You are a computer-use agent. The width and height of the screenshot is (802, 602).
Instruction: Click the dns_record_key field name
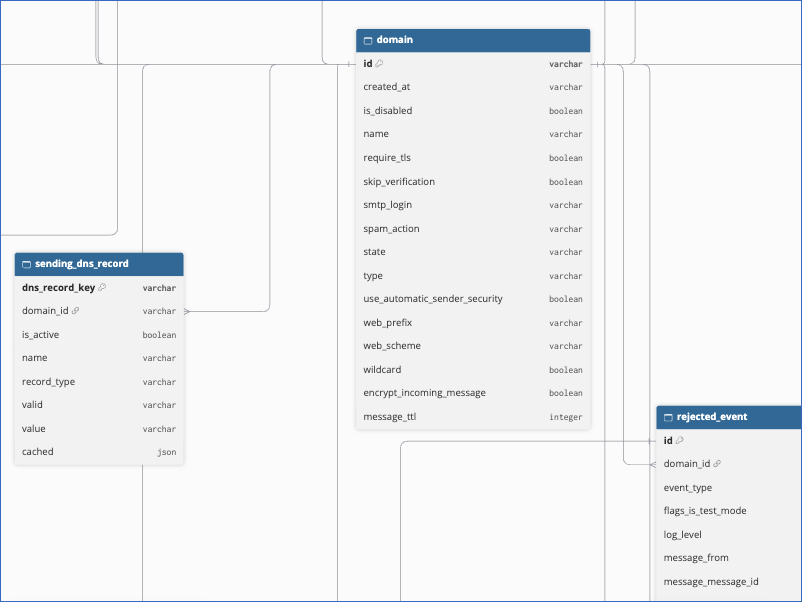[58, 287]
